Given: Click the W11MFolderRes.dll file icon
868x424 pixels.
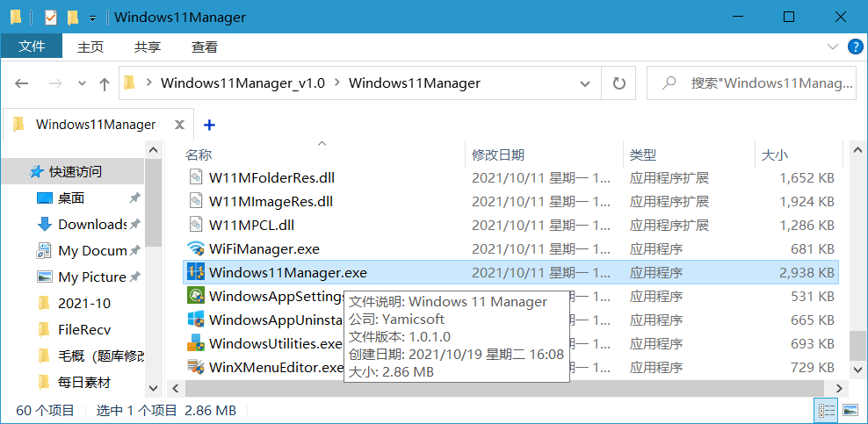Looking at the screenshot, I should tap(196, 177).
